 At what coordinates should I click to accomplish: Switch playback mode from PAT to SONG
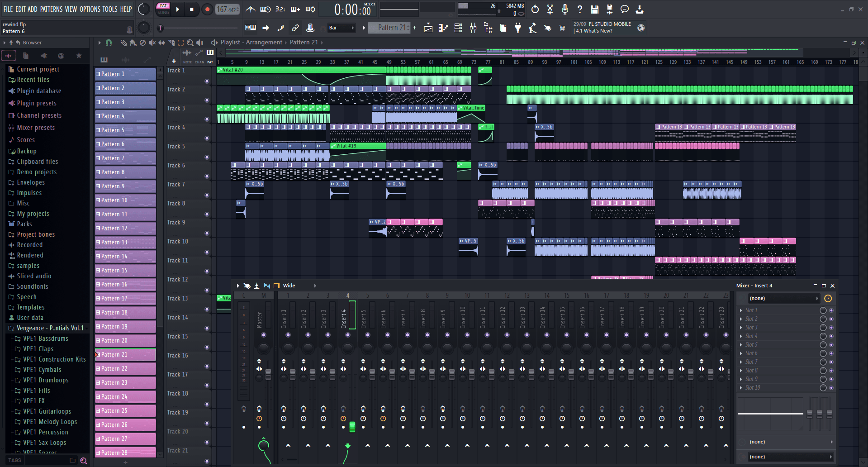click(163, 12)
